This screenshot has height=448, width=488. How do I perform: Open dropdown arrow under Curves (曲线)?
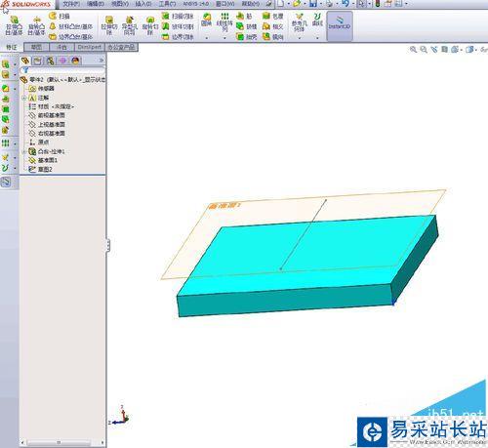tap(317, 38)
